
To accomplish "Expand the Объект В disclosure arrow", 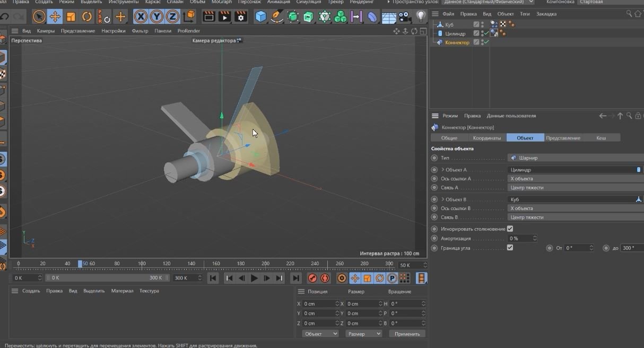I will coord(443,199).
